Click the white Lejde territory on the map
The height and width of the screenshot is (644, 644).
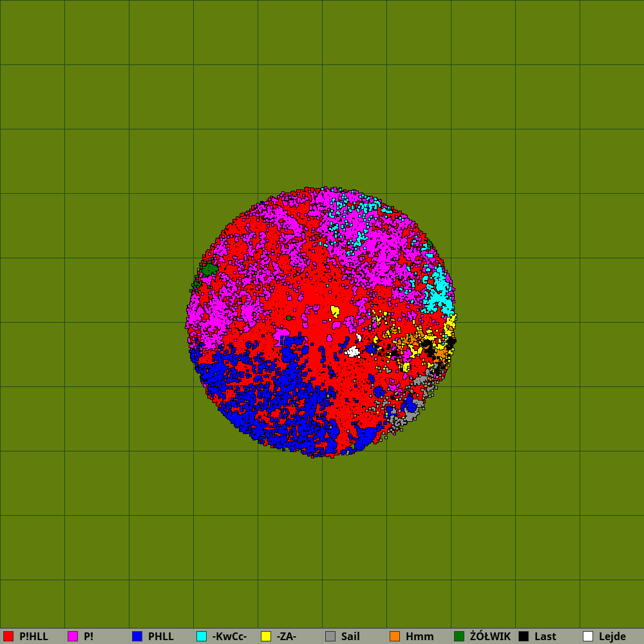(x=352, y=352)
